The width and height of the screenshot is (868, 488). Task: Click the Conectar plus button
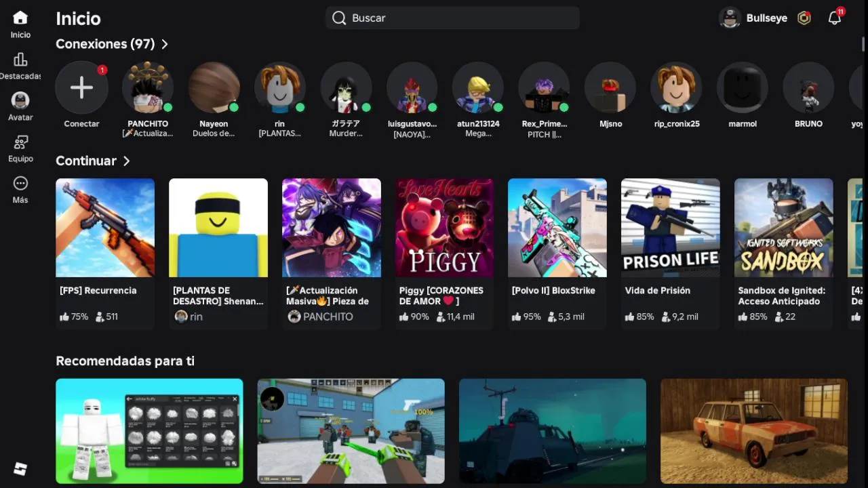[x=81, y=87]
